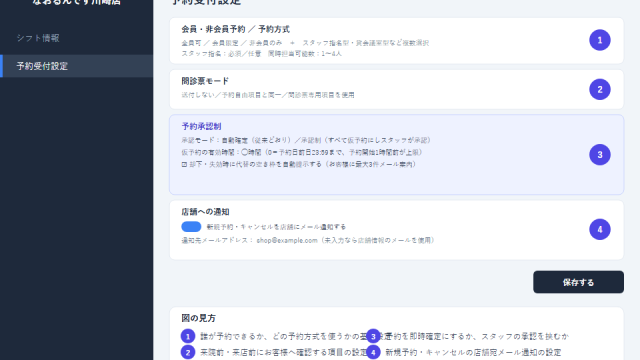This screenshot has height=360, width=640.
Task: Click the shop@example.com notification address
Action: [287, 240]
